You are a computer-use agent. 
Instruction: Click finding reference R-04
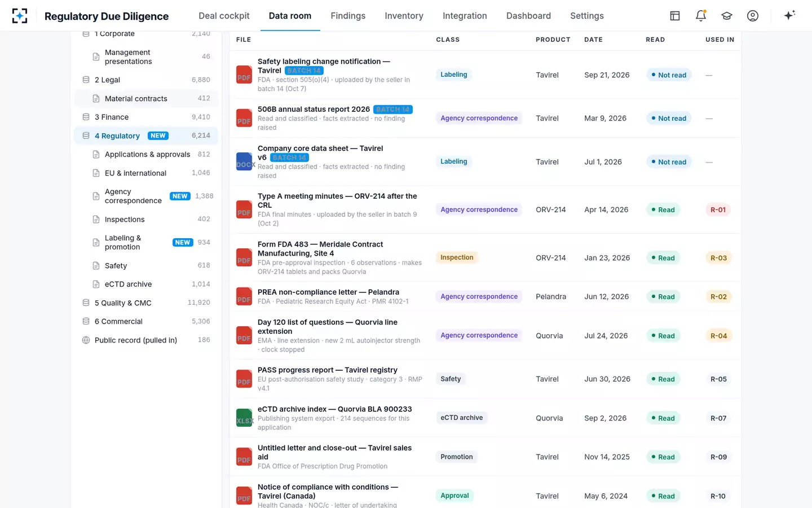pos(718,336)
